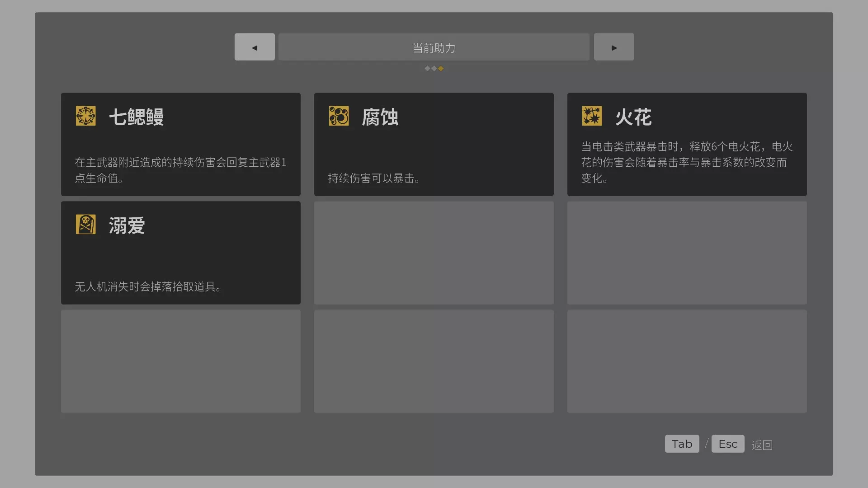
Task: Click the empty slot below 腐蚀
Action: pyautogui.click(x=434, y=253)
